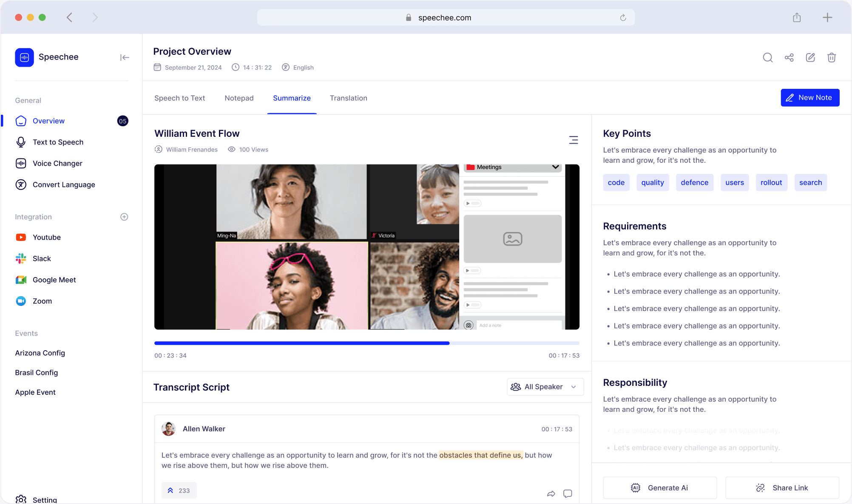Click the reply arrow under Allen Walker's transcript
Viewport: 852px width, 504px height.
[x=551, y=493]
